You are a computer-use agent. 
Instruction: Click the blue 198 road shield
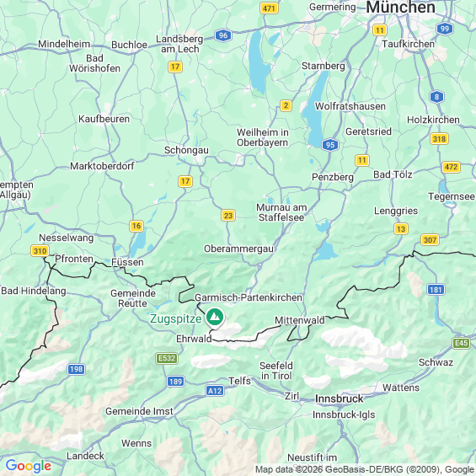(x=76, y=369)
